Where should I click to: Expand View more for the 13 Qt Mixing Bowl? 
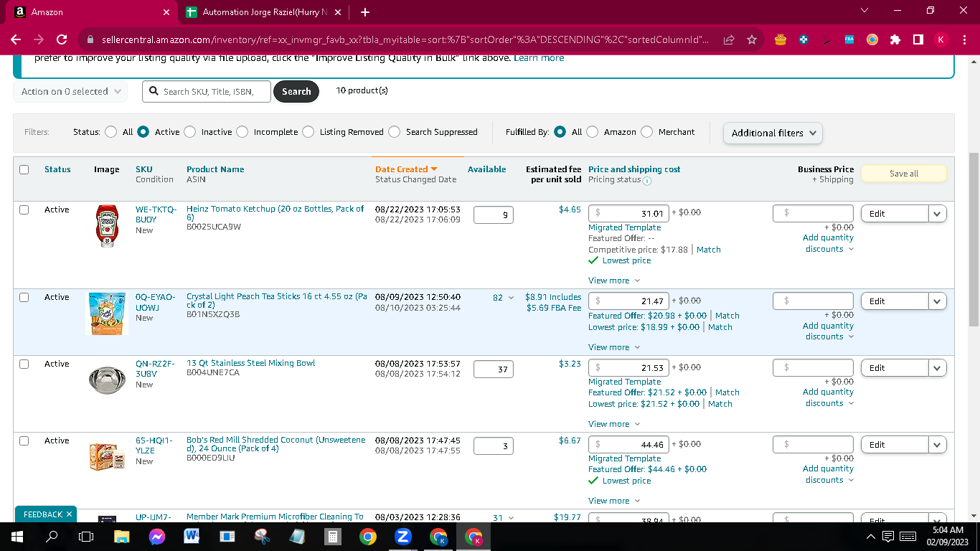tap(614, 424)
